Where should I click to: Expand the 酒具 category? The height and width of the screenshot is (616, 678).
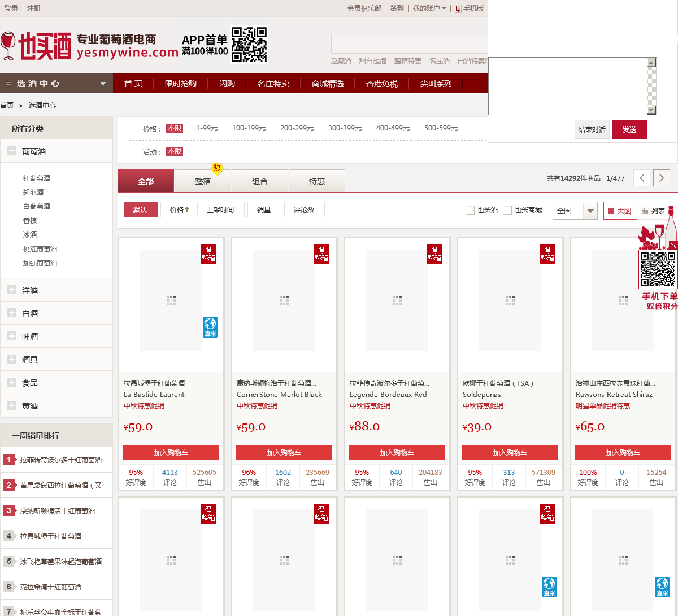[11, 359]
